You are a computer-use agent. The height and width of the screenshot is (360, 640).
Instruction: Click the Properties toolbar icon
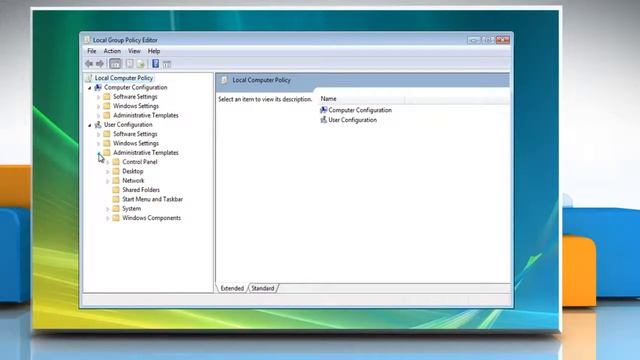(x=129, y=64)
